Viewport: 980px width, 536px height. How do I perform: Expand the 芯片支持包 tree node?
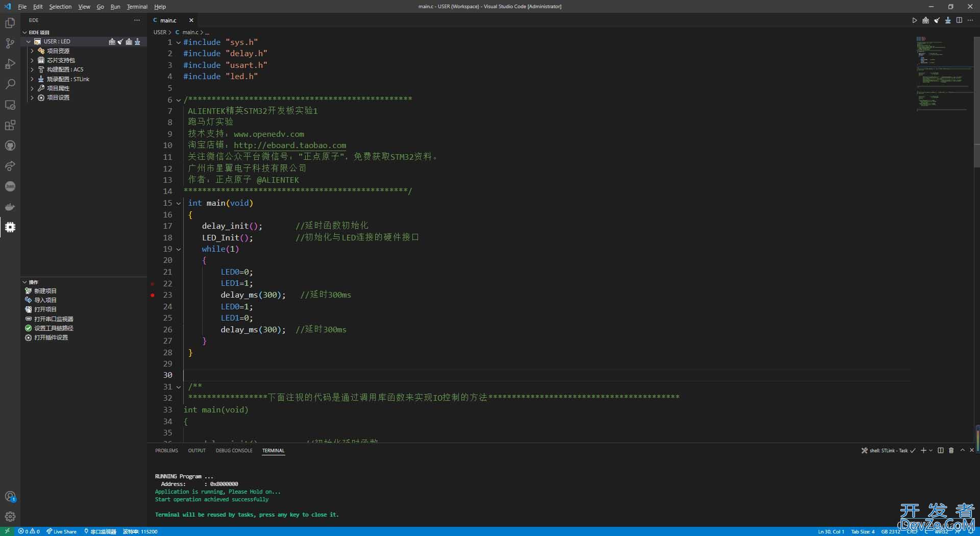[x=32, y=60]
